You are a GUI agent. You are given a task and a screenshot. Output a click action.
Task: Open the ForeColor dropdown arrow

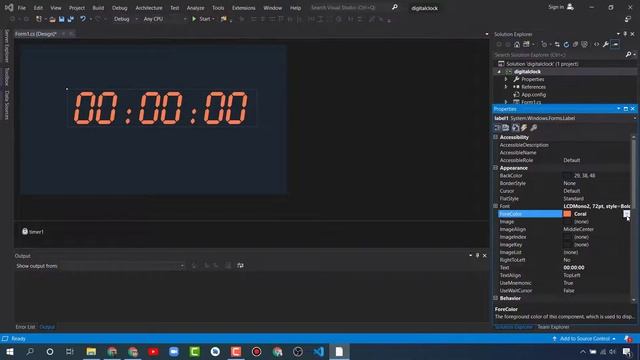(627, 214)
